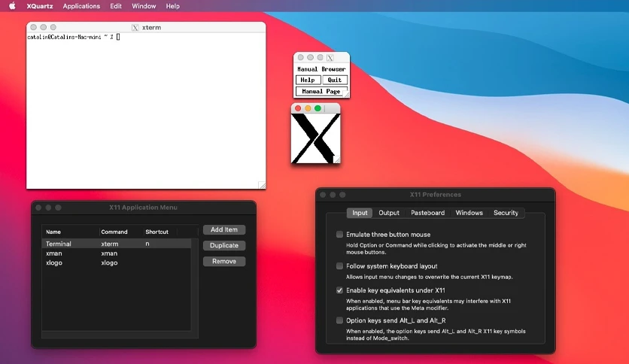
Task: Click the Shortcut column header
Action: [156, 232]
